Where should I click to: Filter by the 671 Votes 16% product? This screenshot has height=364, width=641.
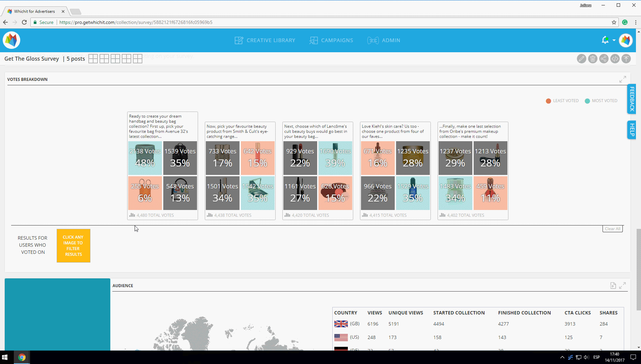378,158
